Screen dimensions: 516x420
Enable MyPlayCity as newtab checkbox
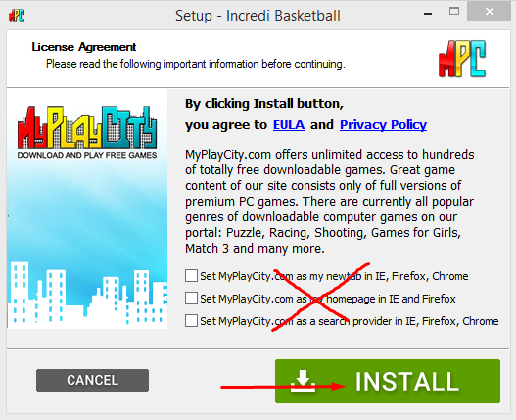pyautogui.click(x=191, y=276)
